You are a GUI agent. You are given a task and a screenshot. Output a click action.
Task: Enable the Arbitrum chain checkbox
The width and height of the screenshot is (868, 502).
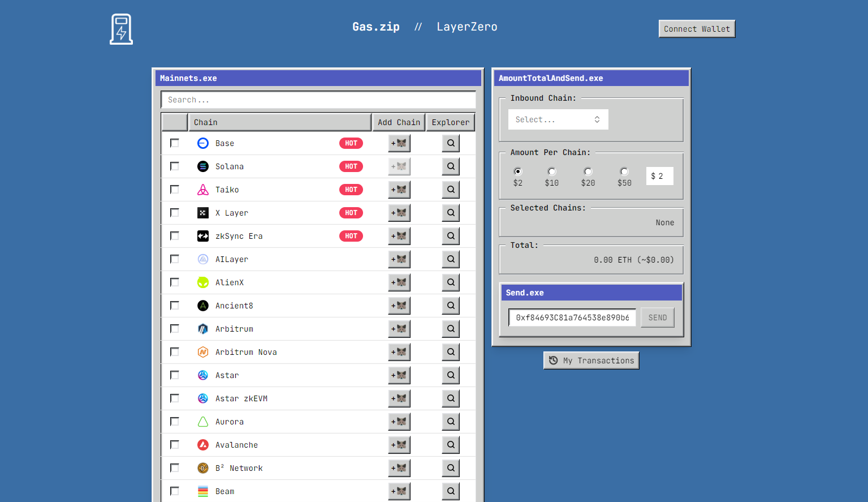[x=175, y=329]
